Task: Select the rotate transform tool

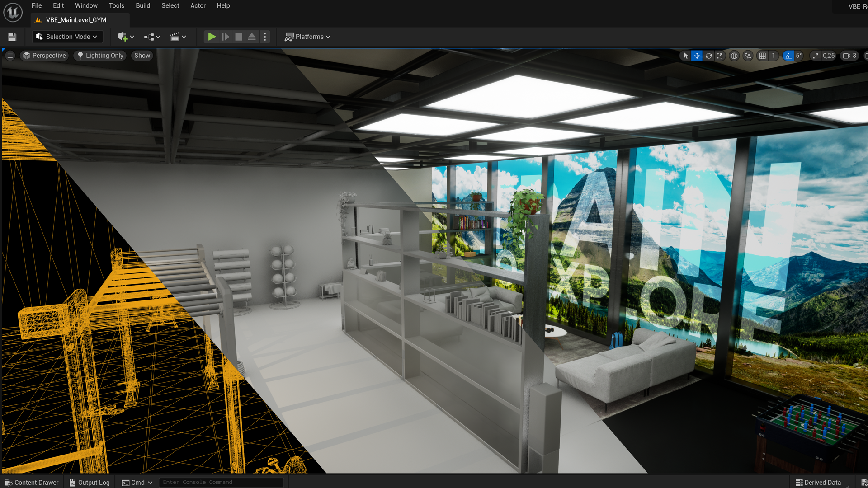Action: [708, 56]
